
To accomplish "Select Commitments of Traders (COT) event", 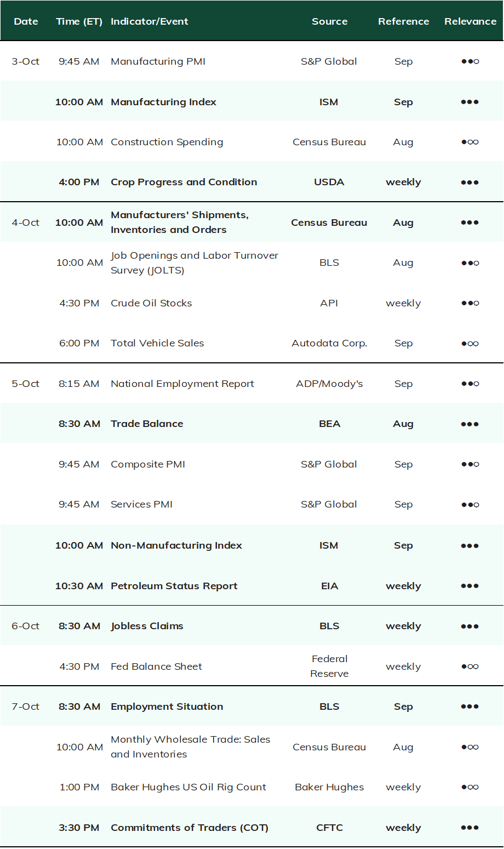I will point(190,828).
